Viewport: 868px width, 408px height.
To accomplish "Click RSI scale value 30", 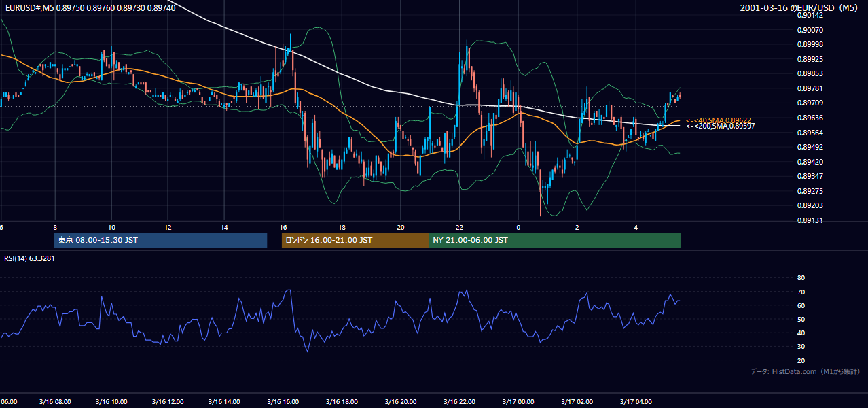I will point(801,347).
